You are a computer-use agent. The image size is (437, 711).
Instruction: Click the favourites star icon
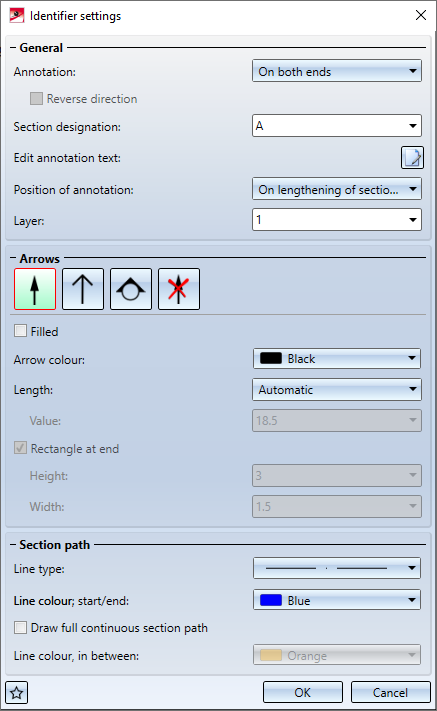(16, 692)
